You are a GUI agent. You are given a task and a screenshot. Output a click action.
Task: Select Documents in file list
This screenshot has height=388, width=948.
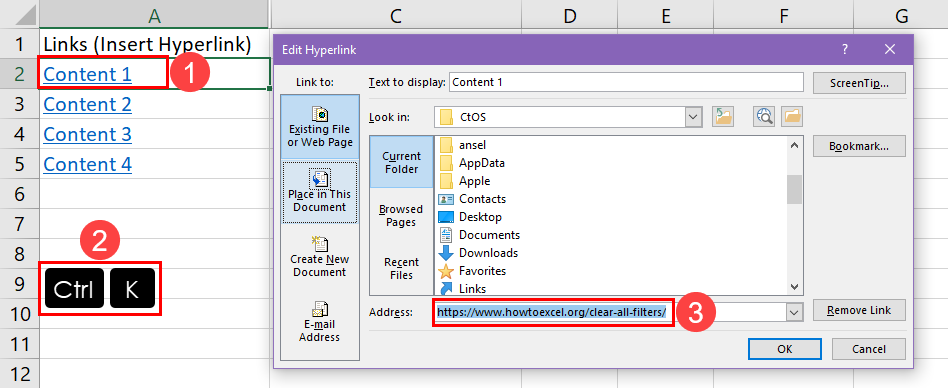click(479, 234)
